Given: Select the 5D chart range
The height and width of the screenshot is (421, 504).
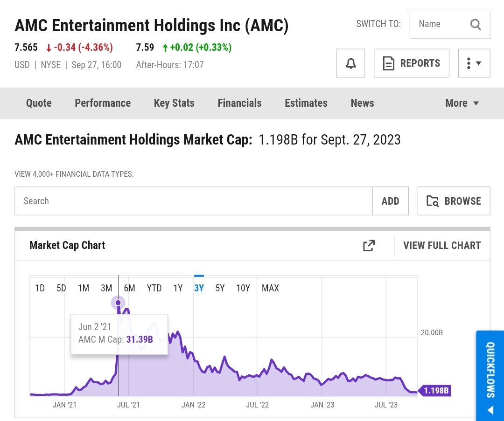Looking at the screenshot, I should (62, 288).
